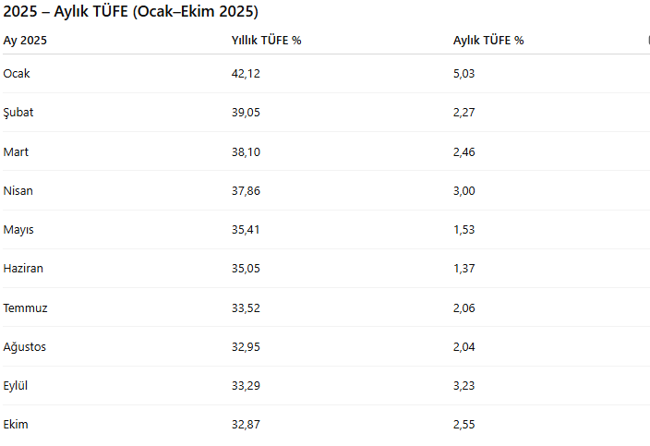The width and height of the screenshot is (650, 446).
Task: Select the Eylül row label
Action: 17,386
